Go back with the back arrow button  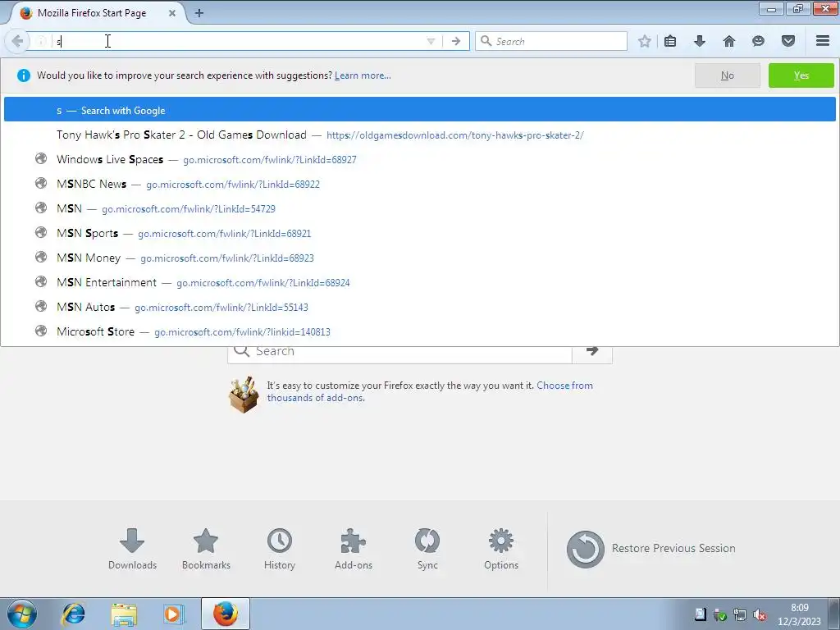(x=16, y=41)
